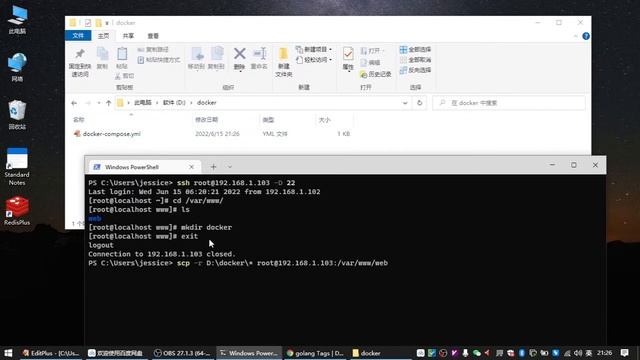This screenshot has height=360, width=640.
Task: Close the Windows PowerShell tab
Action: pos(191,167)
